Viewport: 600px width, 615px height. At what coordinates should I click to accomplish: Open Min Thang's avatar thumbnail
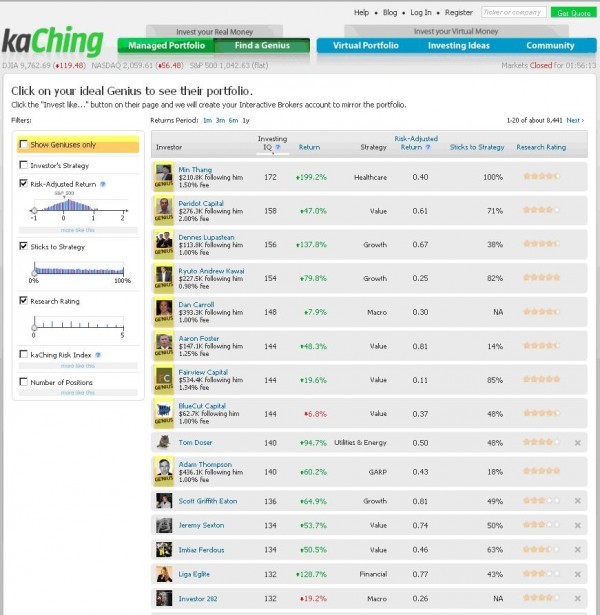tap(164, 173)
